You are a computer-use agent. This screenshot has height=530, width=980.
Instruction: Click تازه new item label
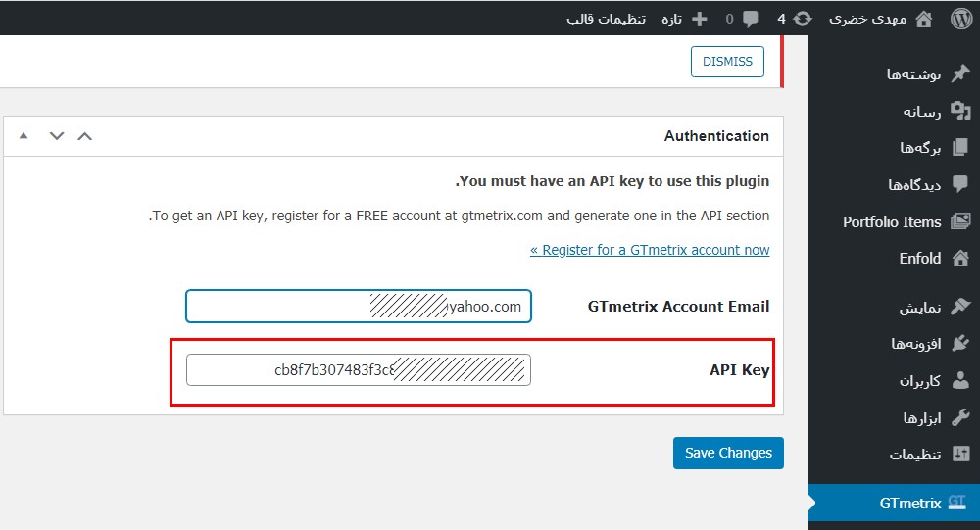[671, 20]
